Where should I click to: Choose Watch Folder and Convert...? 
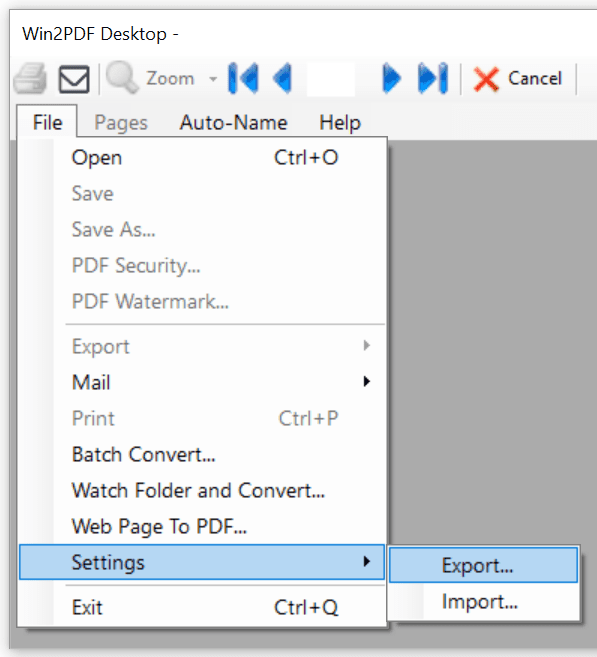(x=202, y=491)
